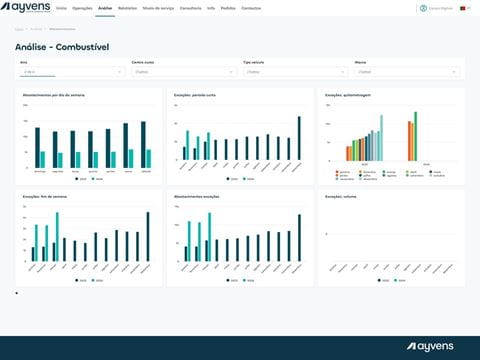The height and width of the screenshot is (360, 480).
Task: Open the Tipo veículo dropdown
Action: [x=295, y=72]
